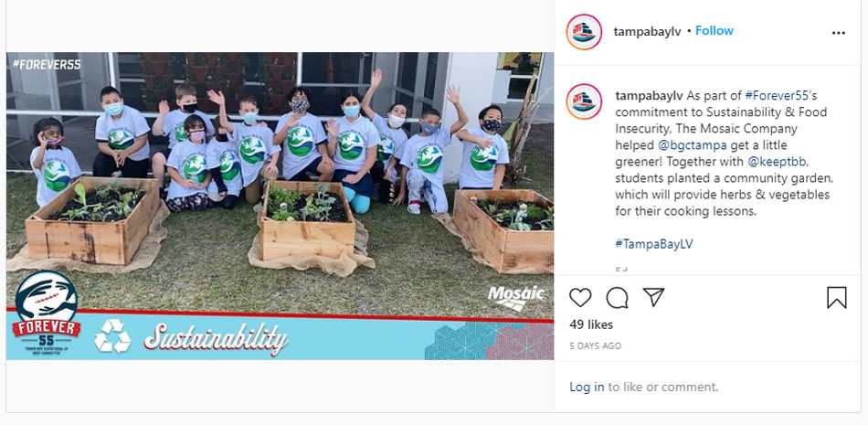Log in to like or comment
The width and height of the screenshot is (868, 425).
click(x=587, y=387)
